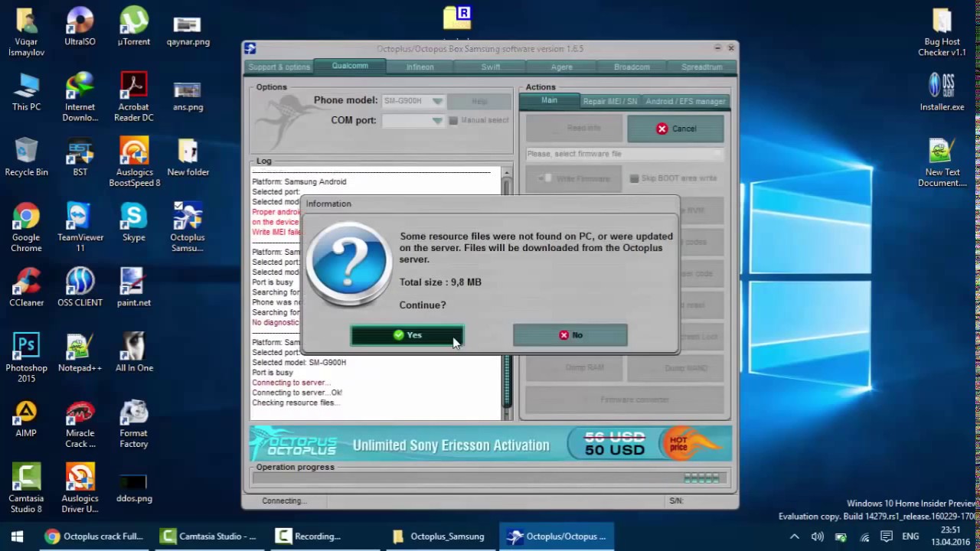980x551 pixels.
Task: Open New Text Document file
Action: click(942, 162)
